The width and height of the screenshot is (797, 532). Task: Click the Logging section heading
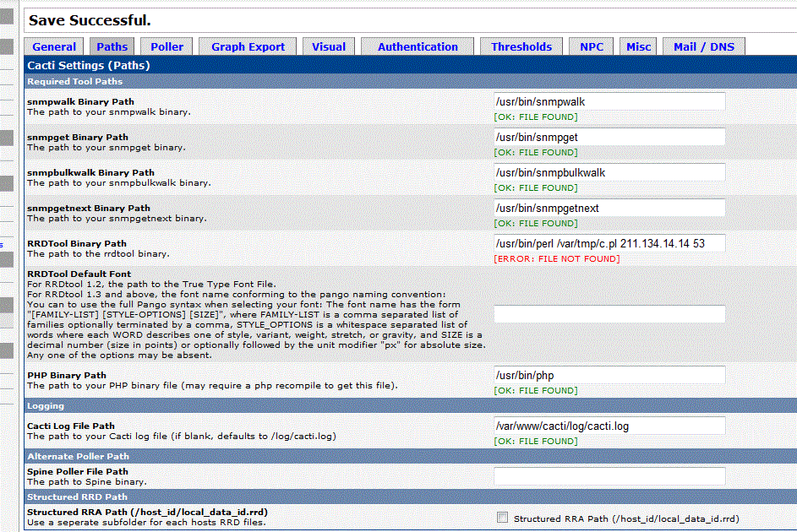[x=46, y=406]
